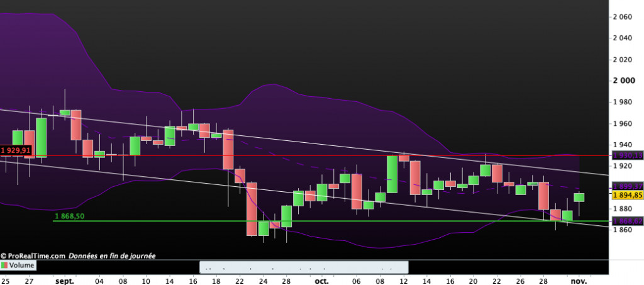Click the 2 060 level on price axis
Screen dimensions: 644x285
623,17
